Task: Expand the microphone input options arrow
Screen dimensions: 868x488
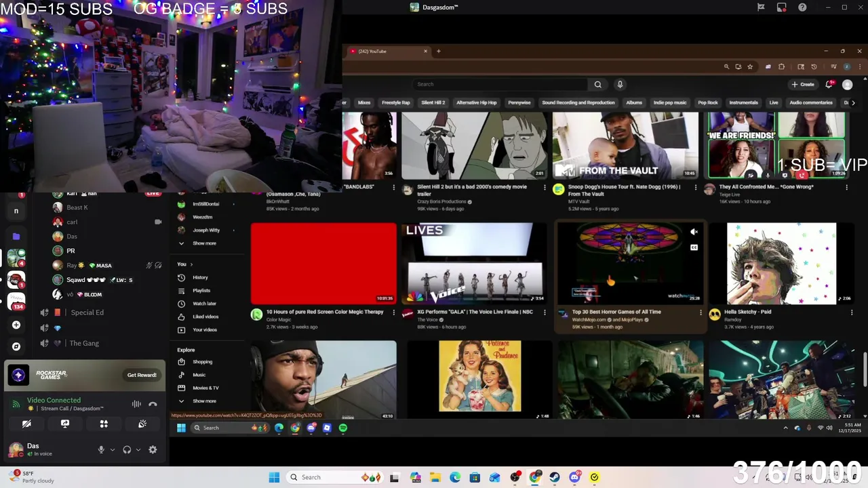Action: [x=113, y=449]
